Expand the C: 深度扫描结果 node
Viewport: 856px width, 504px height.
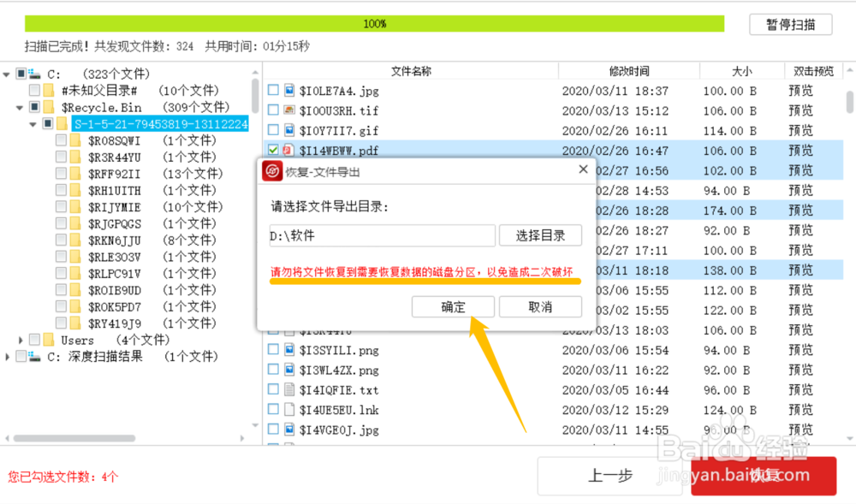tap(7, 356)
